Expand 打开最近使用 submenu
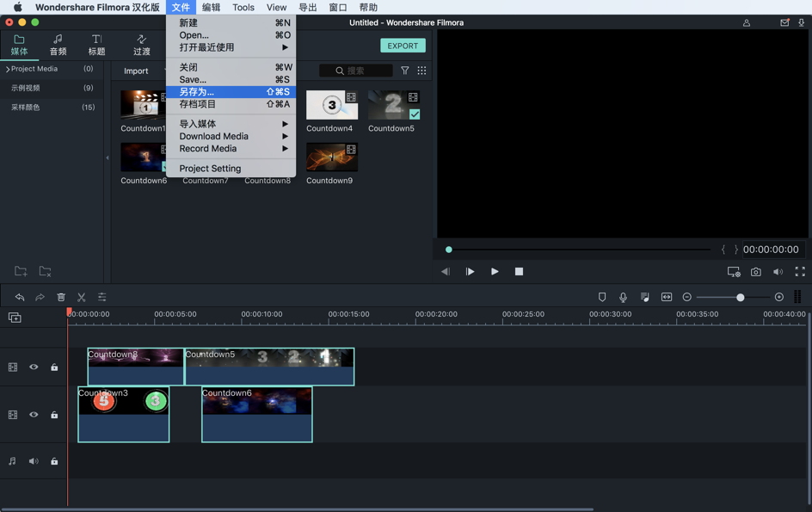Viewport: 812px width, 512px height. tap(231, 47)
